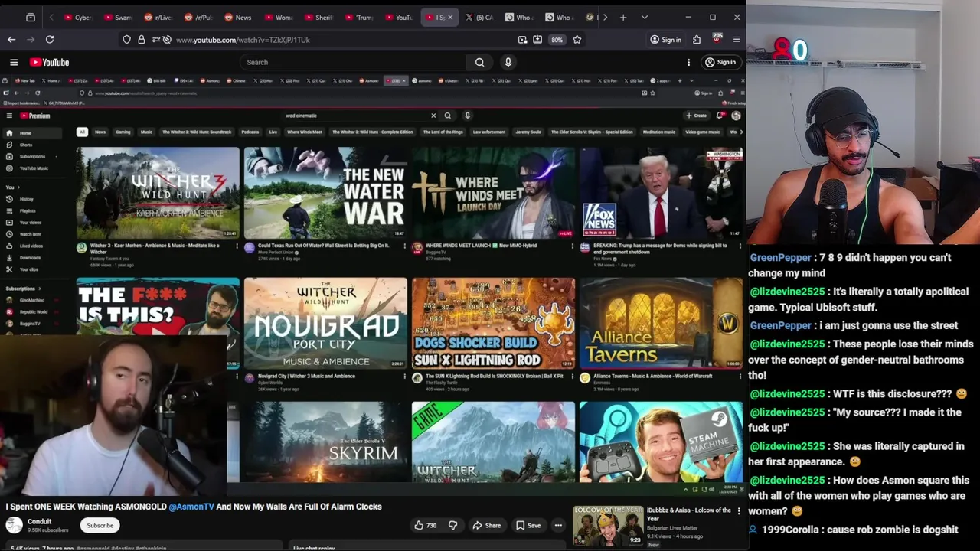Switch to the X (6) CA tab
Image resolution: width=980 pixels, height=551 pixels.
tap(479, 17)
